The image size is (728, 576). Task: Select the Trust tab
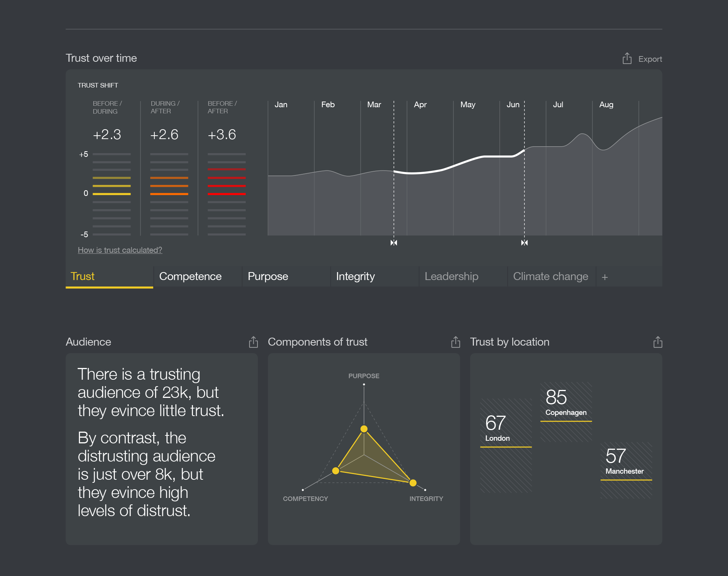click(x=83, y=276)
